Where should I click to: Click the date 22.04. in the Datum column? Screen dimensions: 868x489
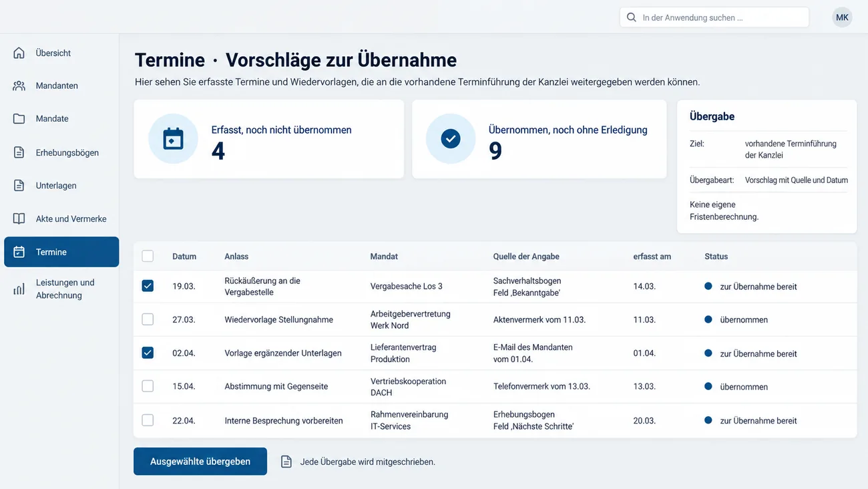pos(184,421)
